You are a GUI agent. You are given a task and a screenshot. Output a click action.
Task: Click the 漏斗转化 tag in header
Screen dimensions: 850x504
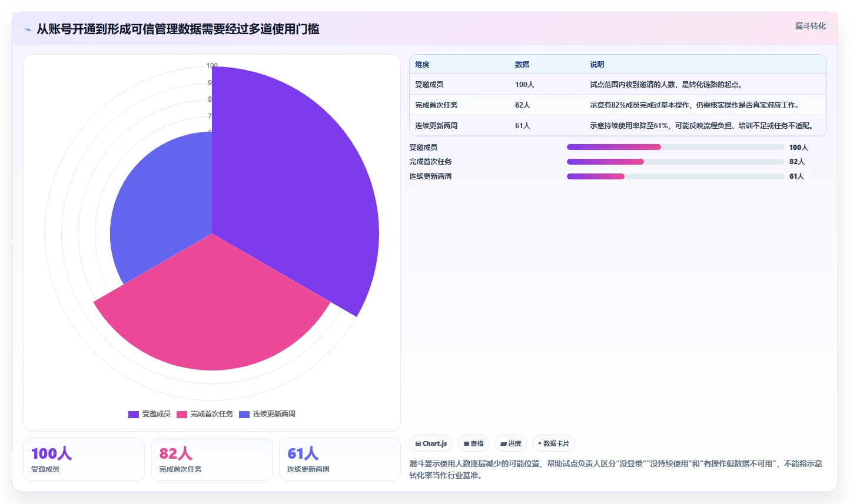point(810,26)
